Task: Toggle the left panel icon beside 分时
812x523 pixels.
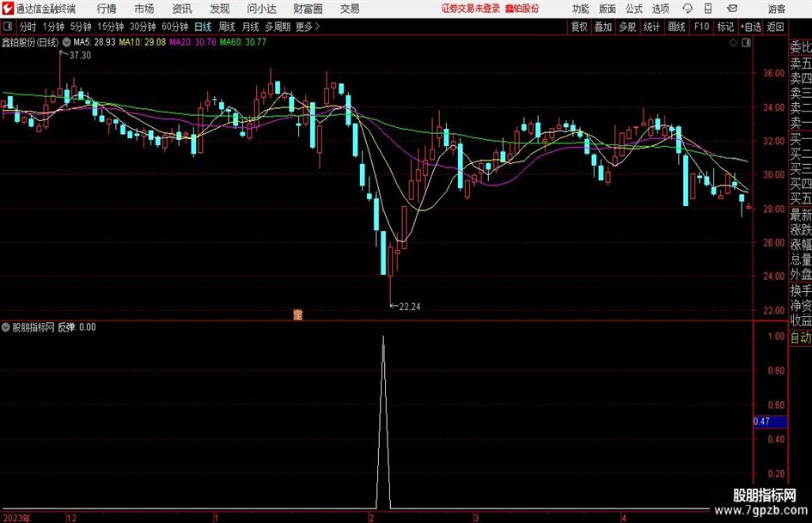Action: [8, 27]
